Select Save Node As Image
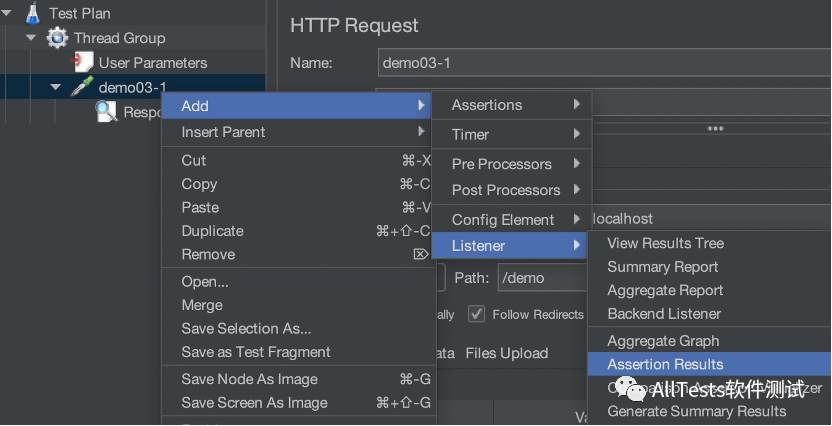The width and height of the screenshot is (832, 426). click(x=249, y=379)
